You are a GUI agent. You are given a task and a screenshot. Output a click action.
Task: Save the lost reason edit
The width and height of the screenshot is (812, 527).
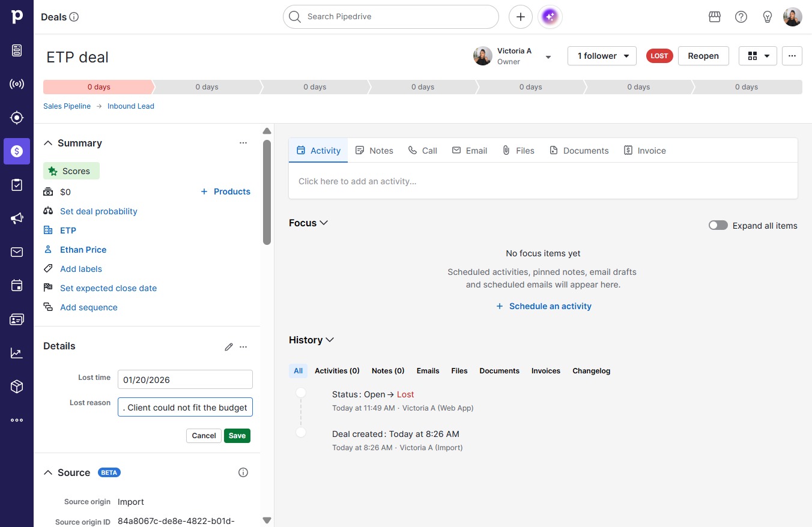pyautogui.click(x=237, y=436)
